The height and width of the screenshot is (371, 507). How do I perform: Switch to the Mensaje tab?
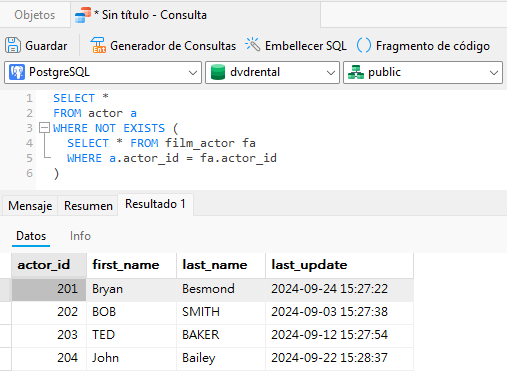pyautogui.click(x=30, y=206)
